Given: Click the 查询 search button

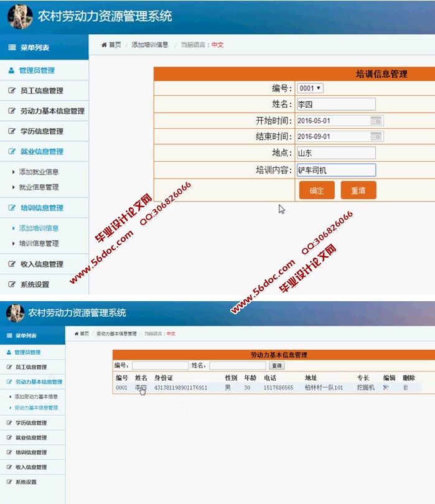Looking at the screenshot, I should pyautogui.click(x=276, y=366).
